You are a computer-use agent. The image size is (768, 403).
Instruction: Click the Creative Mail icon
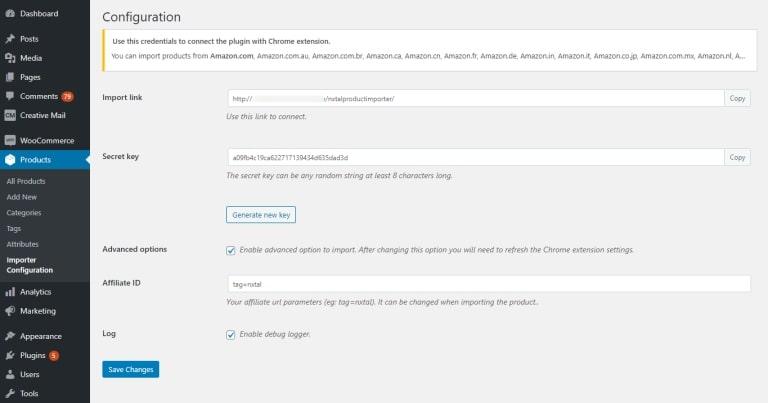pyautogui.click(x=10, y=116)
